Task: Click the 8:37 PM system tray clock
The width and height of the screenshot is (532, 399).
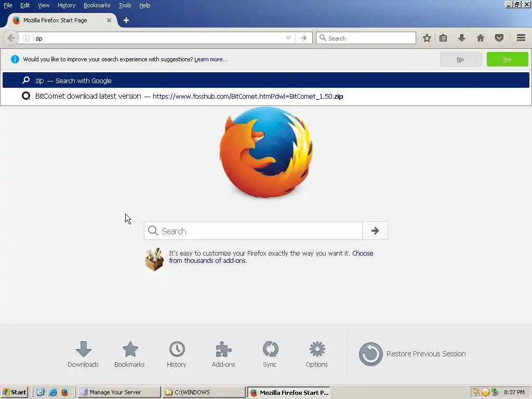Action: 514,392
